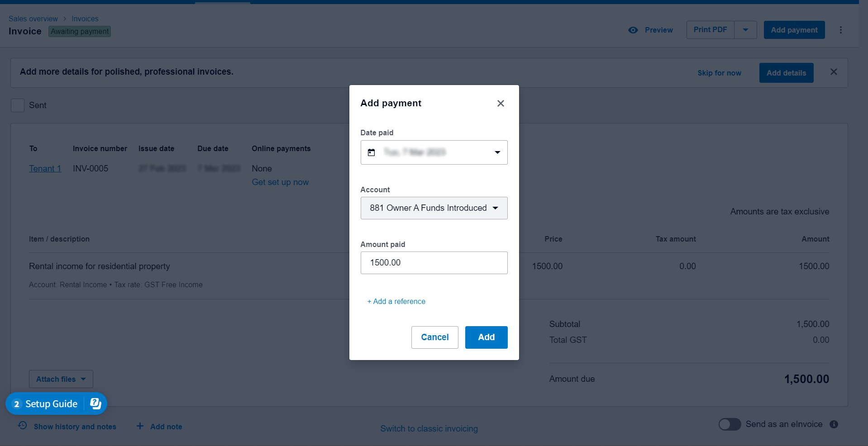Open the three-dot more options menu
Viewport: 868px width, 446px height.
point(841,30)
